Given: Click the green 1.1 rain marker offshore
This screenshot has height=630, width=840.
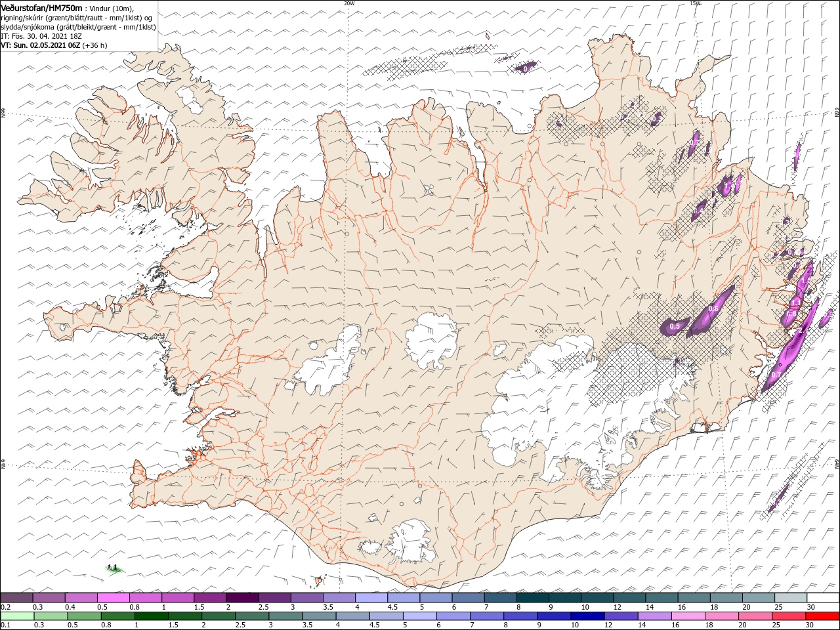Looking at the screenshot, I should tap(113, 568).
